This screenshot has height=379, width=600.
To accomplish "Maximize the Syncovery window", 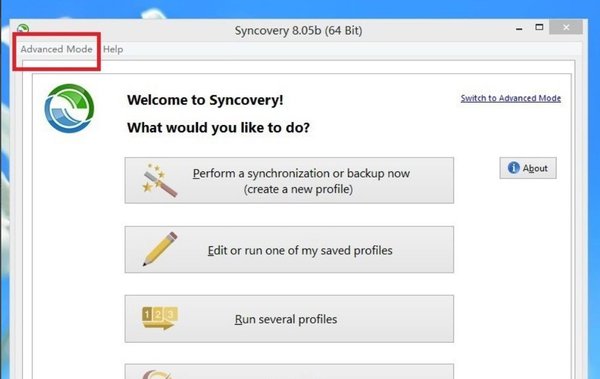I will [539, 27].
